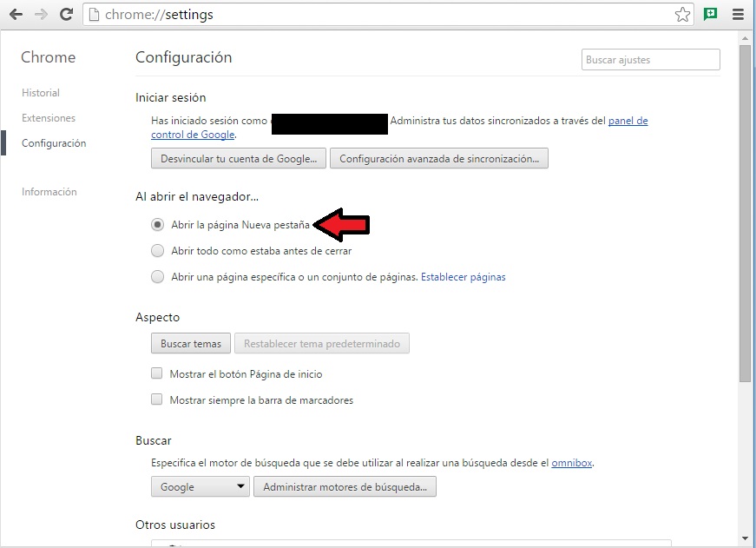The width and height of the screenshot is (756, 548).
Task: Bookmark this page with the star icon
Action: [x=682, y=15]
